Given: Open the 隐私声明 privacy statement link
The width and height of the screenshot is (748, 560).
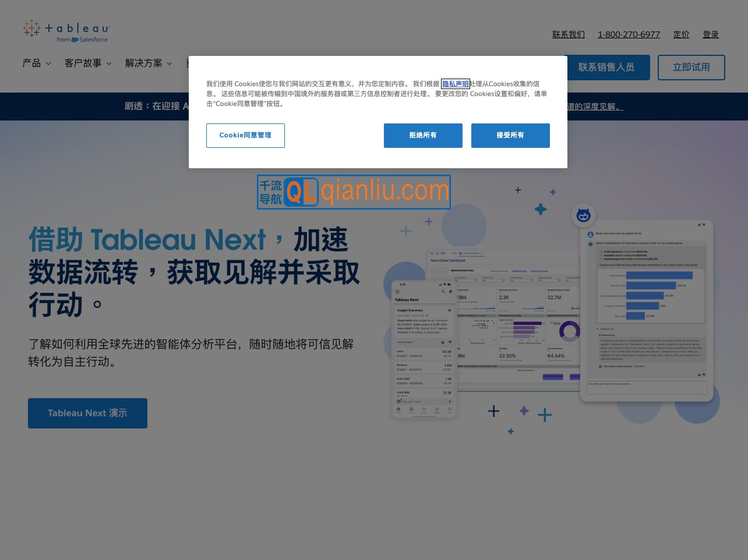Looking at the screenshot, I should click(x=455, y=84).
